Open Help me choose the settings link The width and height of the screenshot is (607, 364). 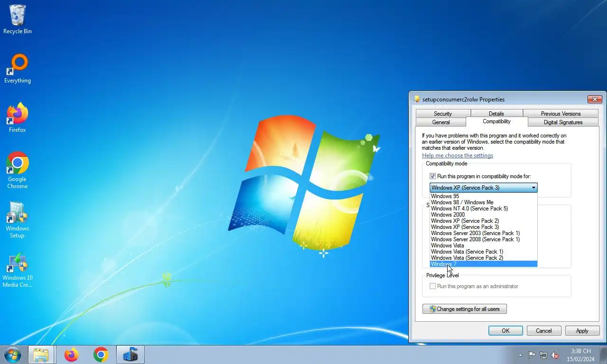point(458,155)
